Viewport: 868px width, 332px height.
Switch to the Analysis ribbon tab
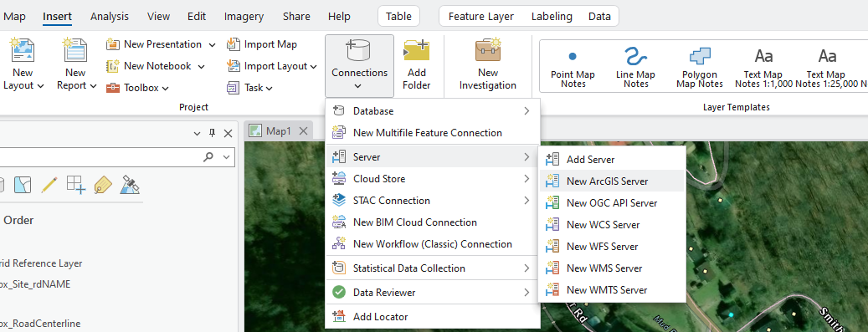[110, 17]
